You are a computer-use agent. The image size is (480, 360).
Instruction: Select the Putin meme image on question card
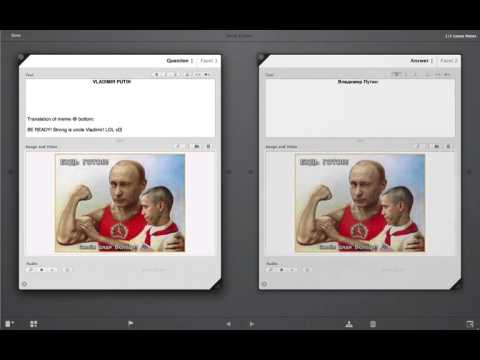click(x=120, y=203)
